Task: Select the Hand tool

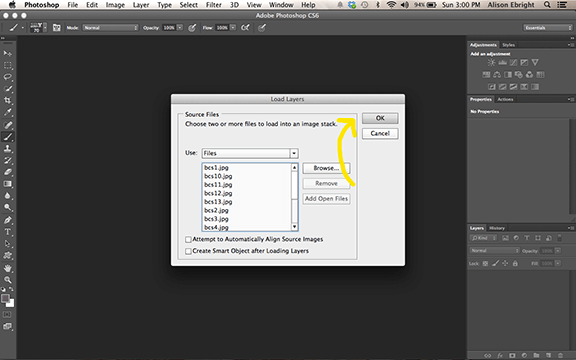Action: 7,268
